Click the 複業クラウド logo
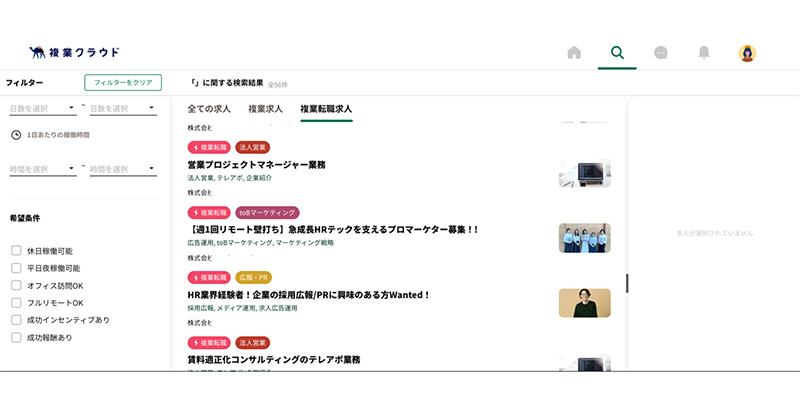 pos(74,52)
